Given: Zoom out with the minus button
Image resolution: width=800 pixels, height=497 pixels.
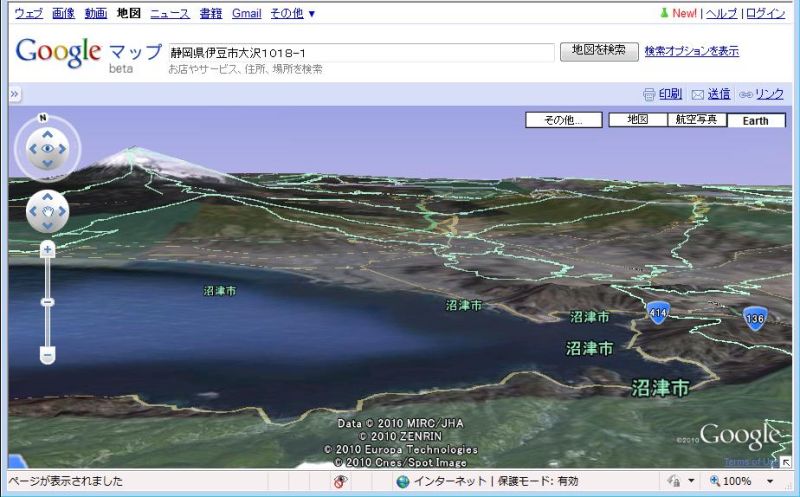Looking at the screenshot, I should click(x=47, y=355).
